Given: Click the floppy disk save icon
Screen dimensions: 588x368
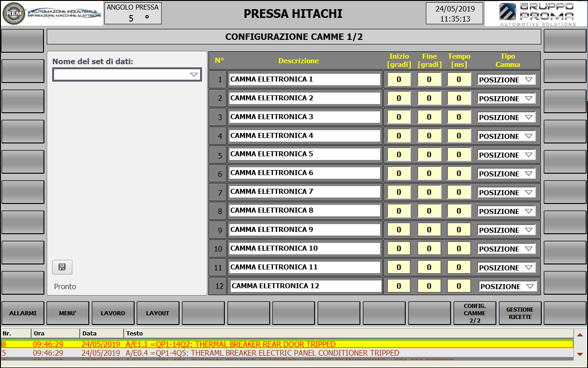Looking at the screenshot, I should (62, 267).
